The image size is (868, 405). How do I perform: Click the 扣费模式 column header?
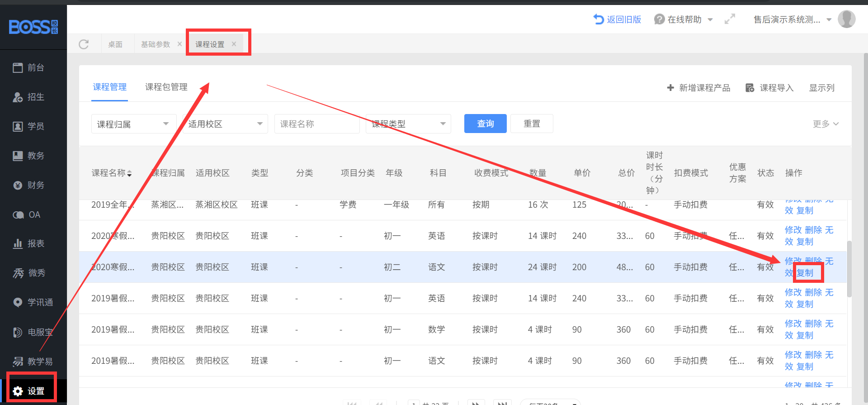691,173
